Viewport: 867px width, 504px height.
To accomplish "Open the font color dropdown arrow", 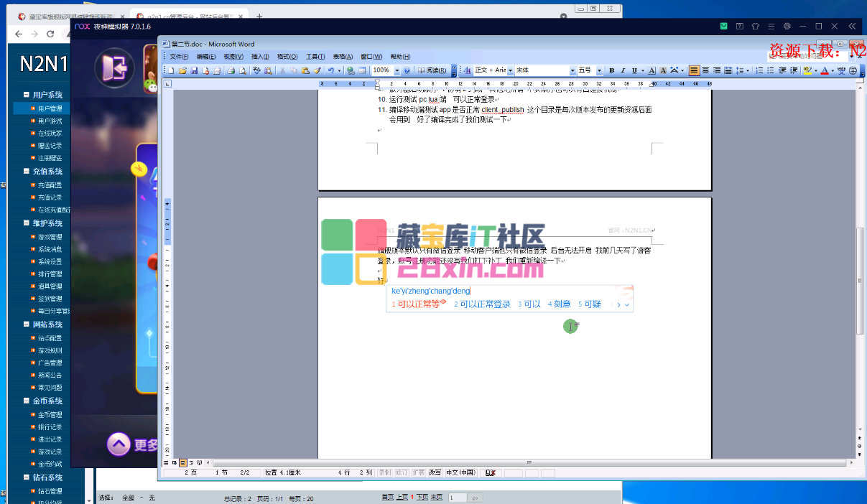I will coord(831,70).
